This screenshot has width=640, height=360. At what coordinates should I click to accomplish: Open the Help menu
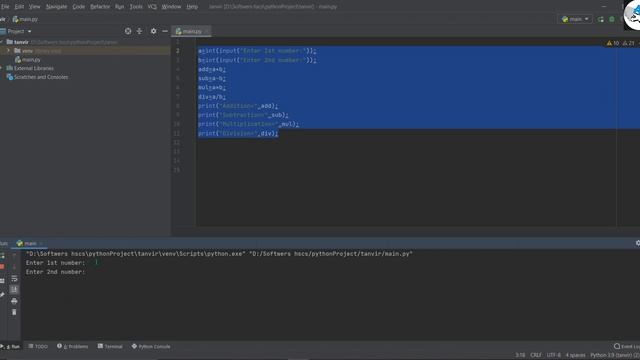[x=192, y=7]
